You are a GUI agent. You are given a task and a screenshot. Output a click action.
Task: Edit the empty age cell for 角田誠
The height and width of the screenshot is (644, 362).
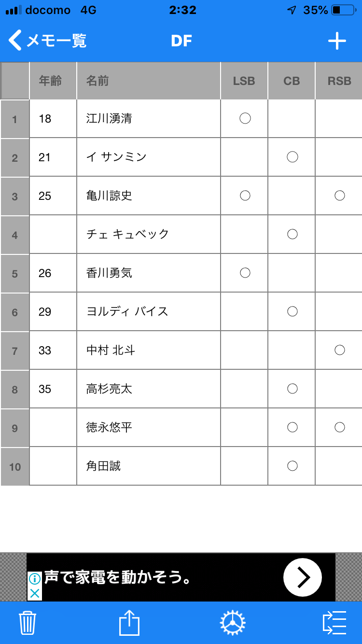coord(53,466)
